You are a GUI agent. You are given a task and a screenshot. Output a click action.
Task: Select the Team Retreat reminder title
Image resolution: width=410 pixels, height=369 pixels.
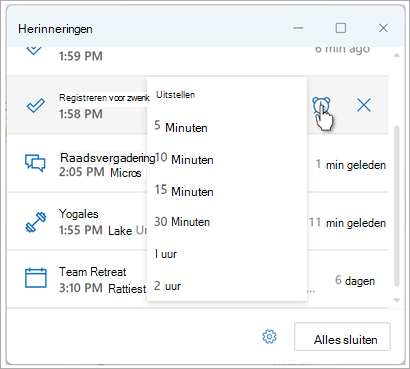pyautogui.click(x=93, y=272)
